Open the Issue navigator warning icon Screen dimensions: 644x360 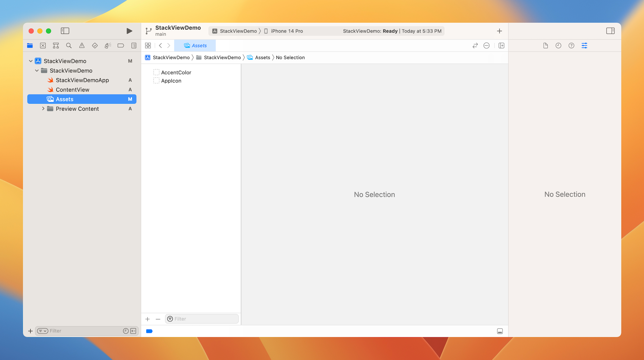82,46
